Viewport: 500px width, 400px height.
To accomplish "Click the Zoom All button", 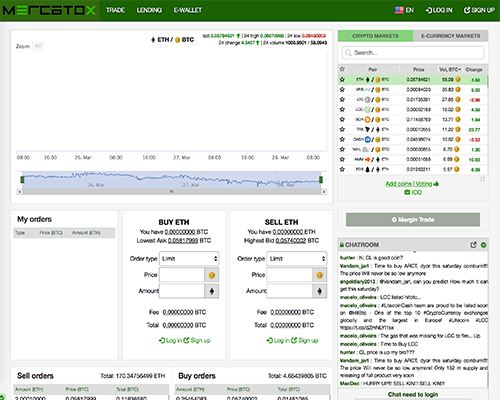I will click(x=38, y=46).
